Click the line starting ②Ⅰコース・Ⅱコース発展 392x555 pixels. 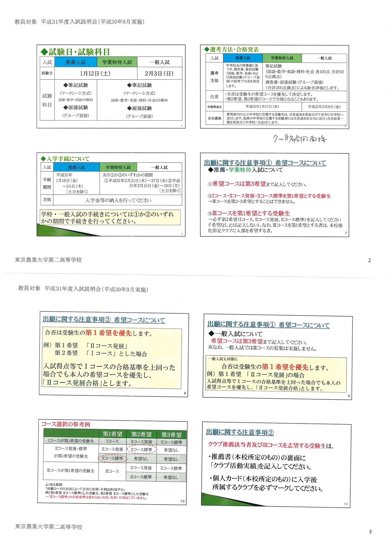point(269,196)
